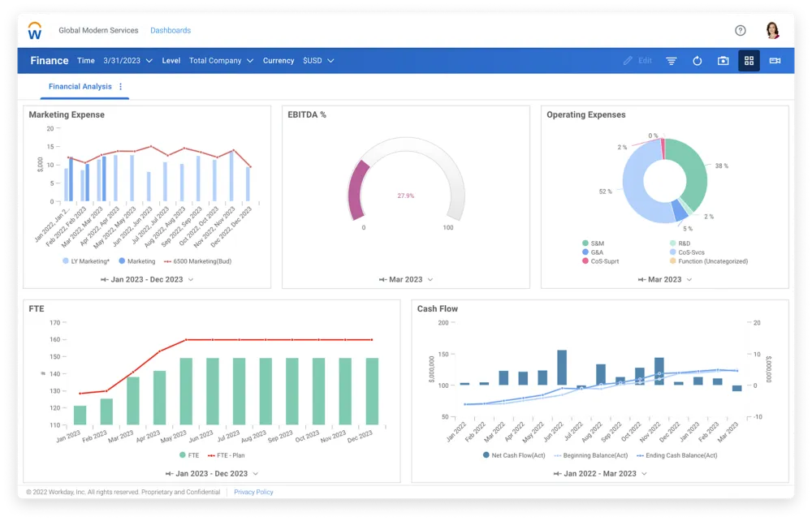Switch to Financial Analysis tab
Image resolution: width=812 pixels, height=521 pixels.
click(x=80, y=87)
